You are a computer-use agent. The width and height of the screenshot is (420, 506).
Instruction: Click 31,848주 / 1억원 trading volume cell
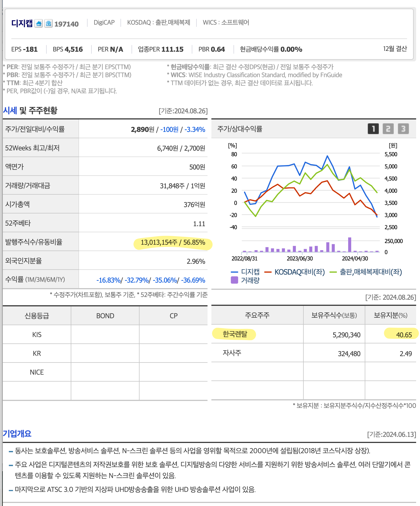(182, 186)
